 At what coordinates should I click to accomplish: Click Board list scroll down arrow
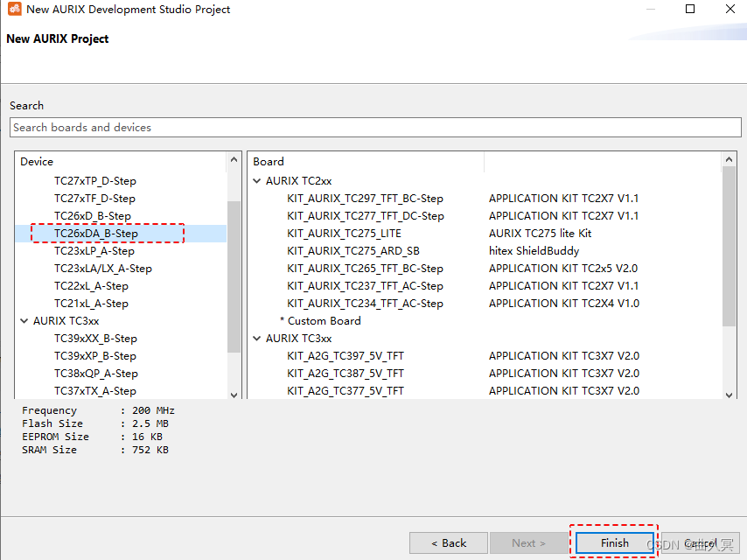click(729, 395)
